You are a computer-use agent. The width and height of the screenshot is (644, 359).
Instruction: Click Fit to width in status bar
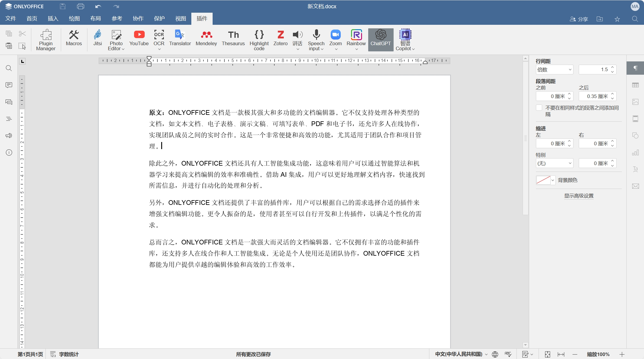point(561,354)
